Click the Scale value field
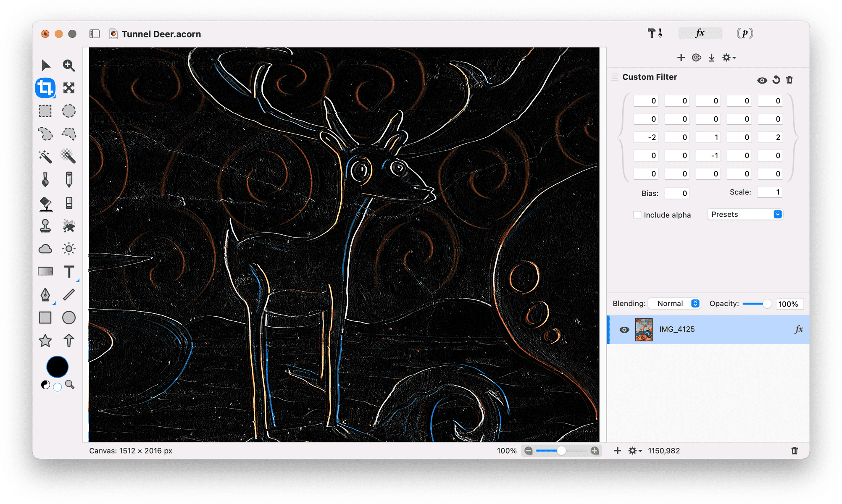 (x=770, y=192)
